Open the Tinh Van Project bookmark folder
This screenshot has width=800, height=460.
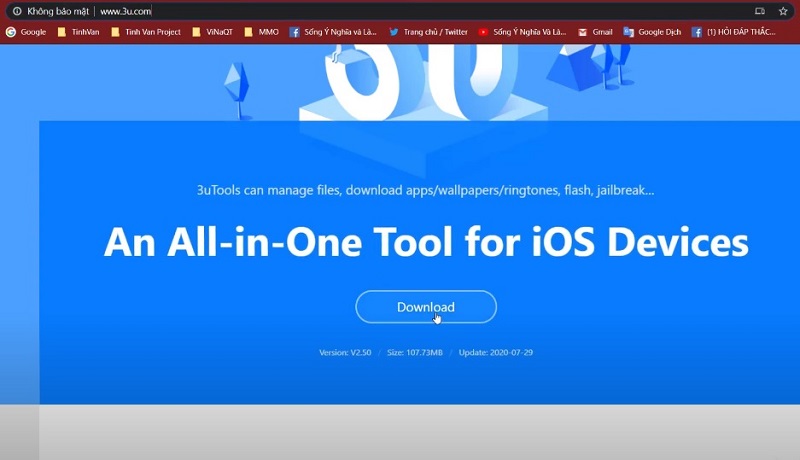(146, 32)
